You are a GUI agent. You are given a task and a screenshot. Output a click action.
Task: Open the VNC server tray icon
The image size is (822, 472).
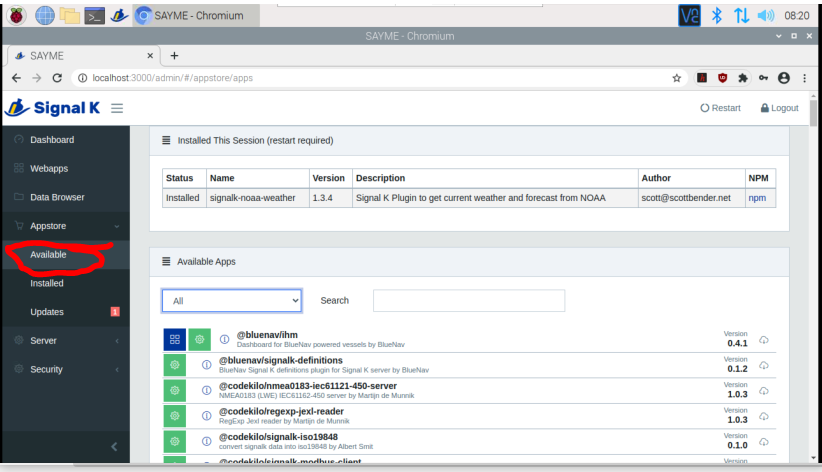[x=689, y=16]
